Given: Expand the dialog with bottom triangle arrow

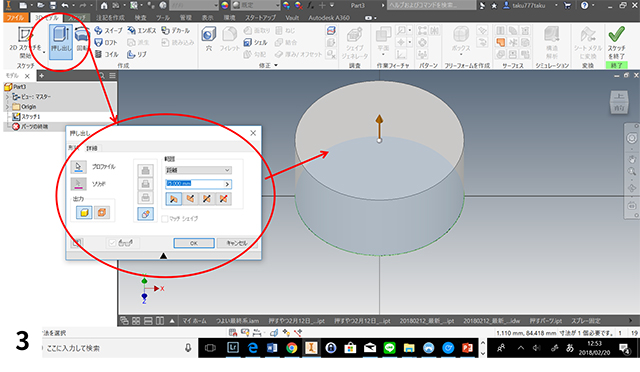Looking at the screenshot, I should click(x=163, y=256).
